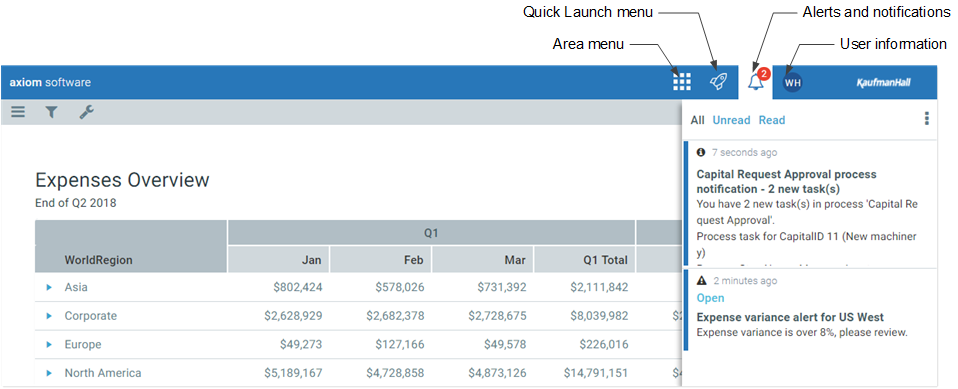Viewport: 958px width, 389px height.
Task: Open notifications panel three-dot options menu
Action: (x=927, y=118)
